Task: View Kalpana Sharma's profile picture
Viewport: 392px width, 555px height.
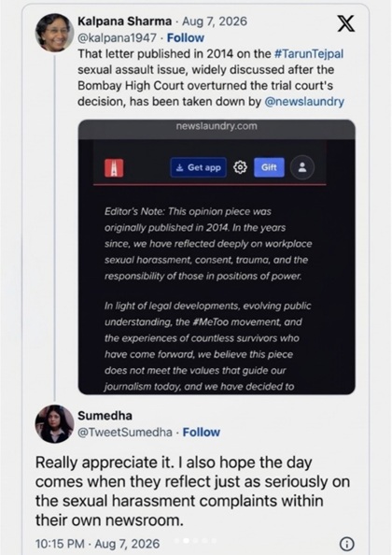Action: coord(54,34)
